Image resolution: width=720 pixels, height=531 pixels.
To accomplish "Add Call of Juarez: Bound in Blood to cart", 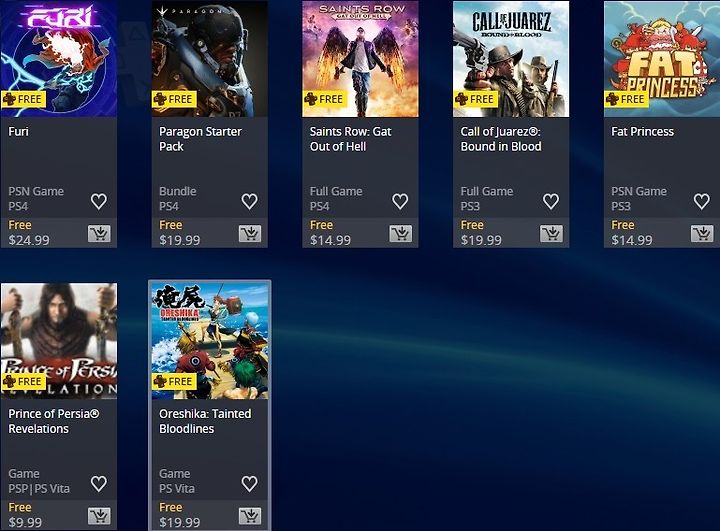I will (551, 234).
